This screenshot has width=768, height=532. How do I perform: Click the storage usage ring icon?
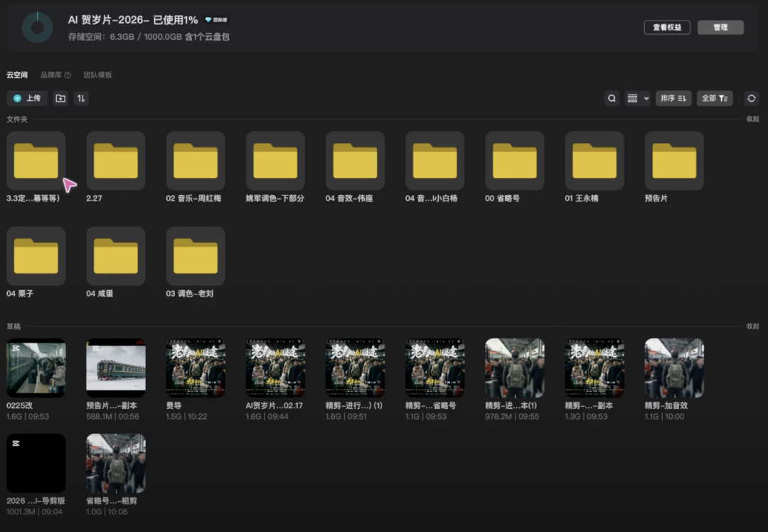click(x=37, y=27)
